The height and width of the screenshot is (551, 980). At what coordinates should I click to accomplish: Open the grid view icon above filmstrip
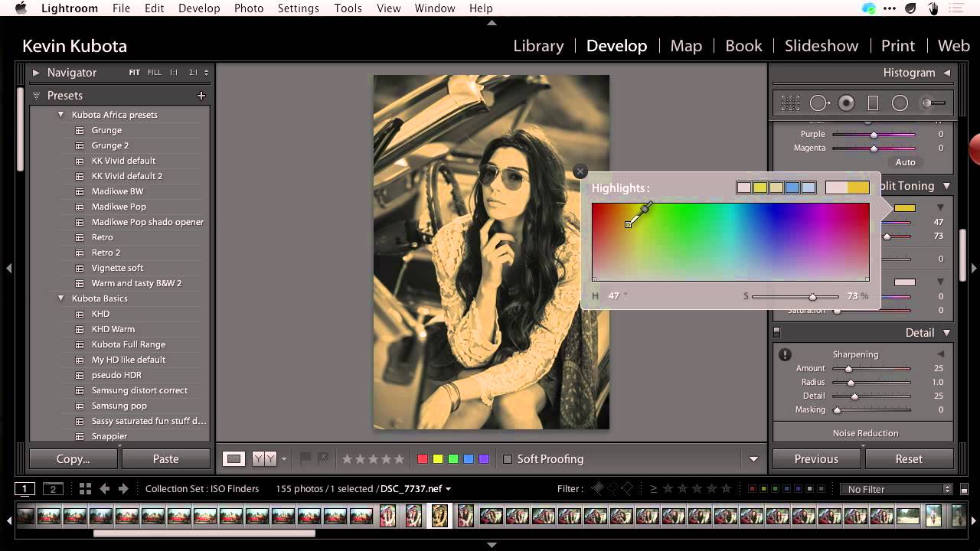[85, 488]
